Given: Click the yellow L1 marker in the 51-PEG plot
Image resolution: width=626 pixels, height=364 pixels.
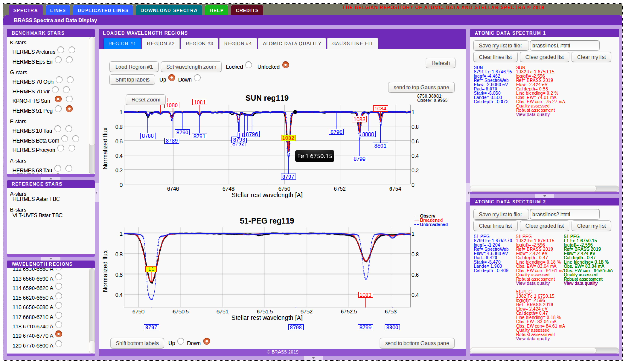Looking at the screenshot, I should click(x=151, y=269).
